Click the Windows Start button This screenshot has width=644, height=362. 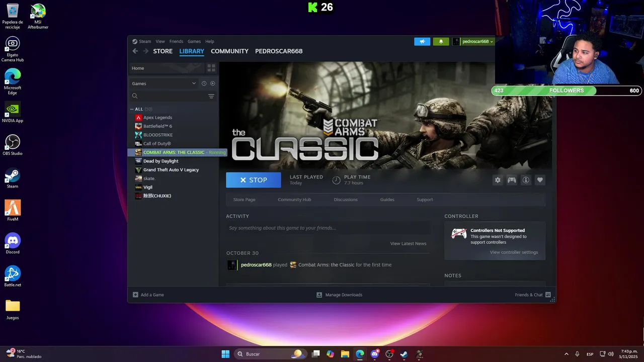click(x=225, y=354)
